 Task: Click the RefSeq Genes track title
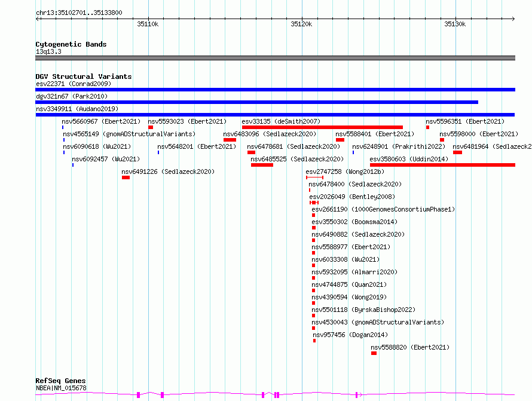(x=60, y=381)
